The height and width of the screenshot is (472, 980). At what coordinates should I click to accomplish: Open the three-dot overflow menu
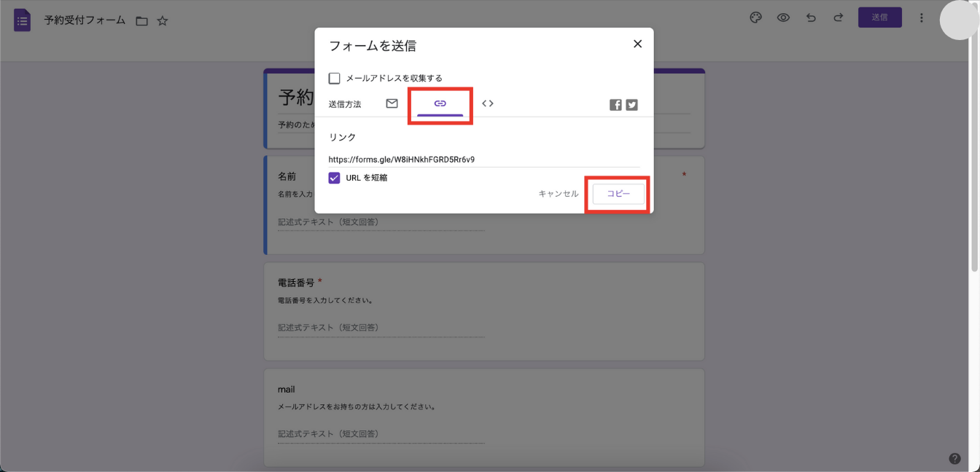tap(921, 17)
